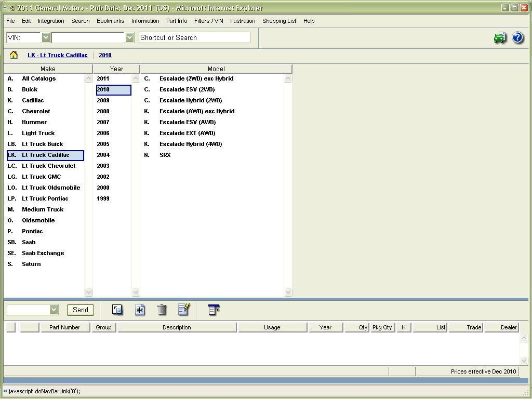Open the Search menu
The image size is (532, 399).
(x=81, y=21)
